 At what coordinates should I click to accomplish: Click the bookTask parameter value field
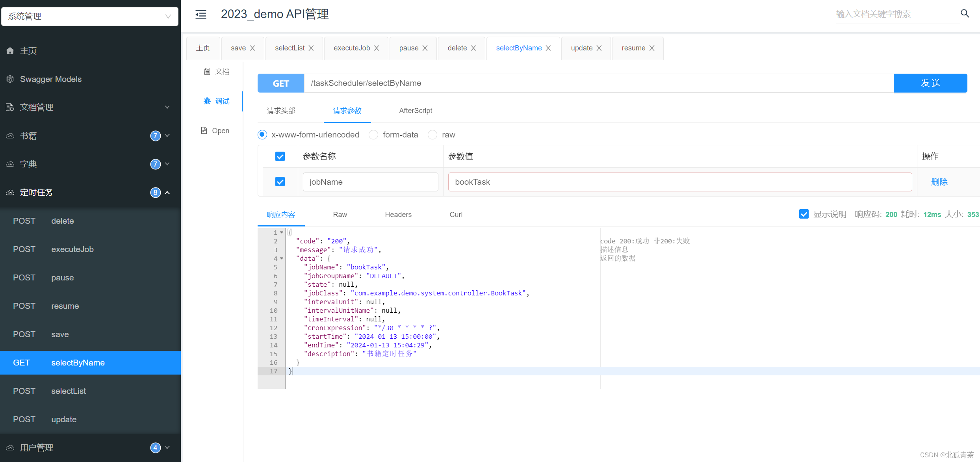[679, 182]
